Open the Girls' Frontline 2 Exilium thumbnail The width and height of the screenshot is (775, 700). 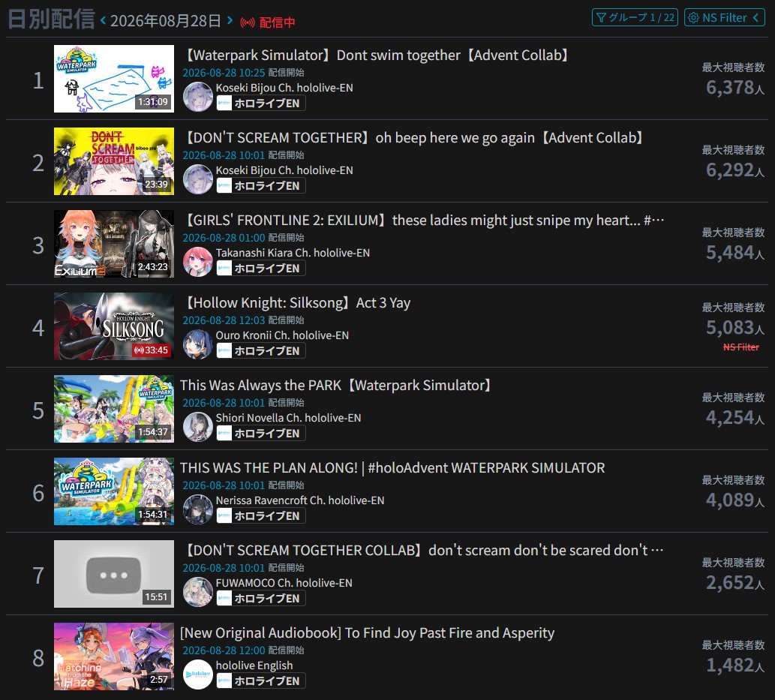point(114,244)
